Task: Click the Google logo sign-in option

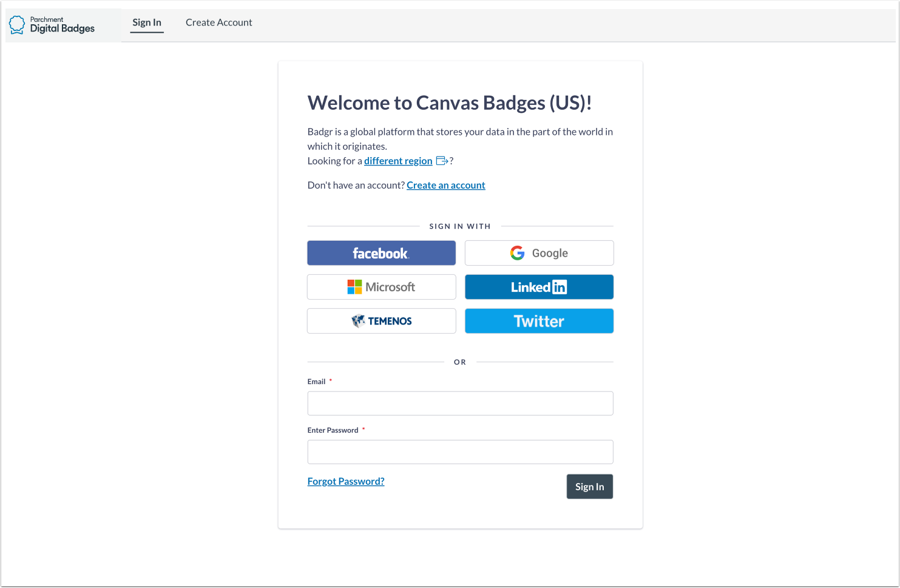Action: [x=517, y=252]
